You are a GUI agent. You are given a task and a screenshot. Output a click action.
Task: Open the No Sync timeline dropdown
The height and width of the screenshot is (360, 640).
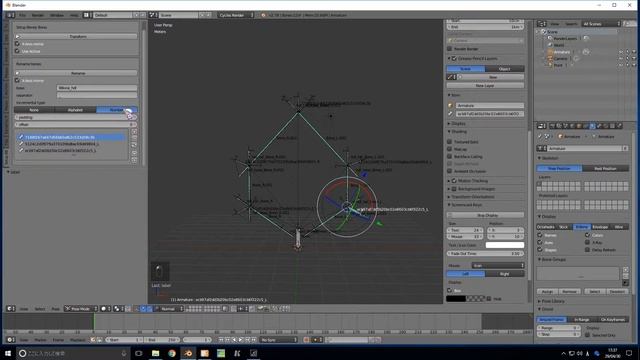[279, 340]
